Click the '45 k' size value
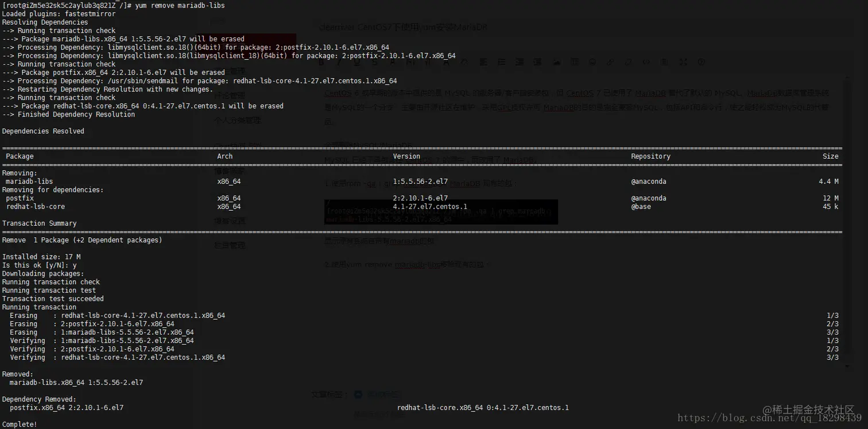868x429 pixels. pyautogui.click(x=831, y=207)
